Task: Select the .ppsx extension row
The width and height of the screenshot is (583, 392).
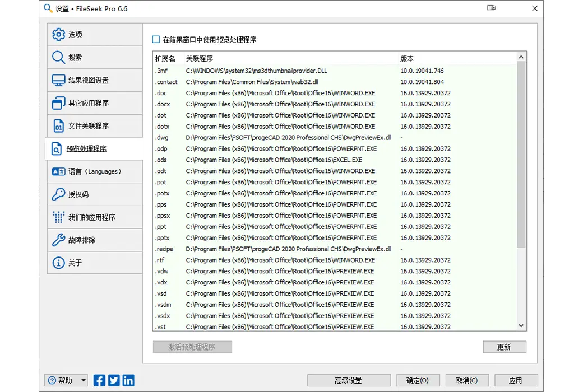Action: [x=335, y=216]
